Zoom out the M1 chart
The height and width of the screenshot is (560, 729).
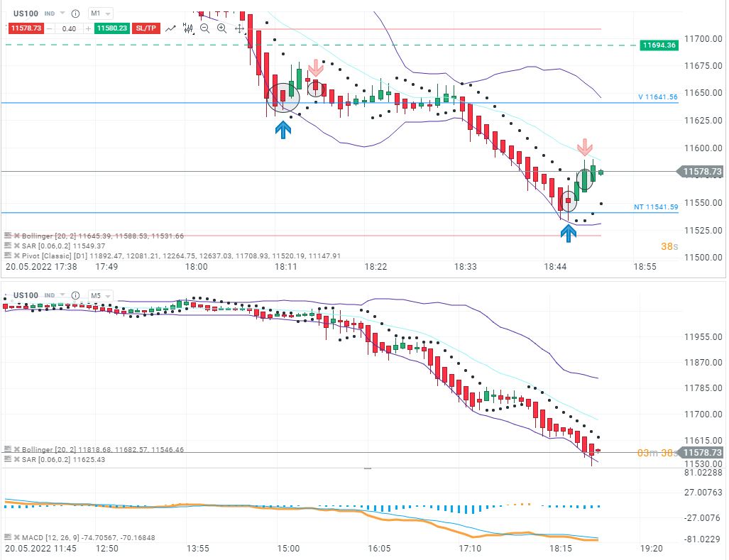click(204, 28)
